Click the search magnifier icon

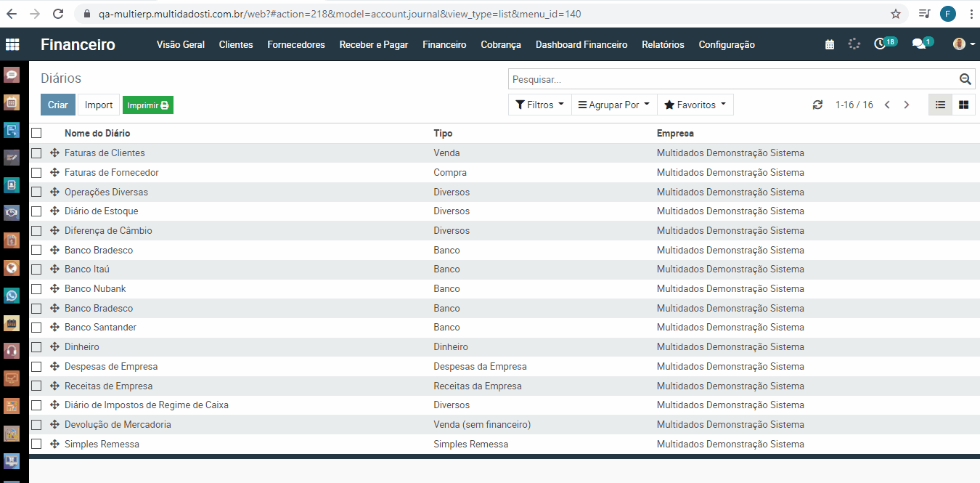click(x=965, y=79)
